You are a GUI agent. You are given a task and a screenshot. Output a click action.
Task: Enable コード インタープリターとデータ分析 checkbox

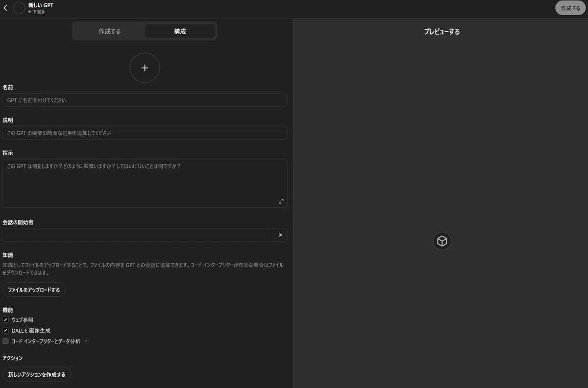(x=6, y=341)
